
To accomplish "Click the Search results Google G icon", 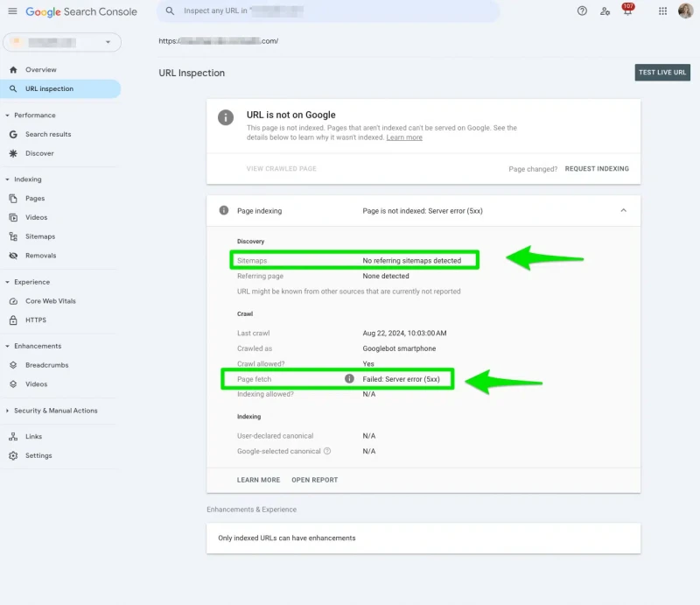I will pyautogui.click(x=13, y=134).
